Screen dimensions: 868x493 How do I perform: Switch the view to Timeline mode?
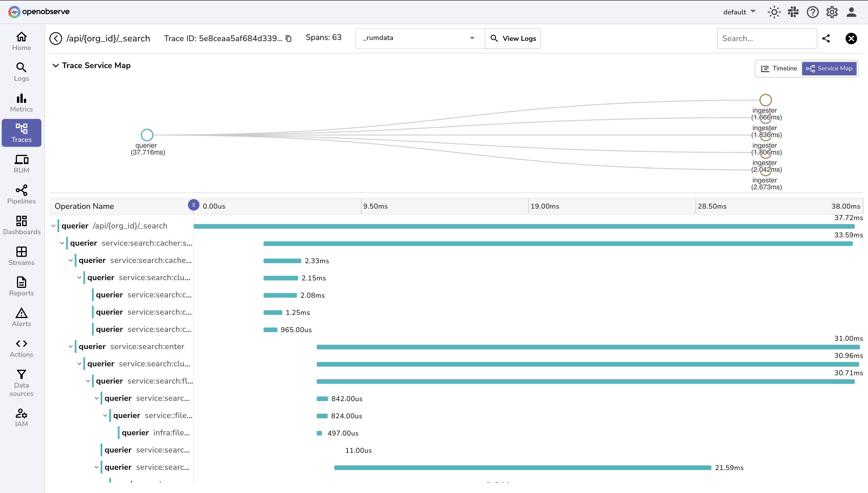click(779, 68)
